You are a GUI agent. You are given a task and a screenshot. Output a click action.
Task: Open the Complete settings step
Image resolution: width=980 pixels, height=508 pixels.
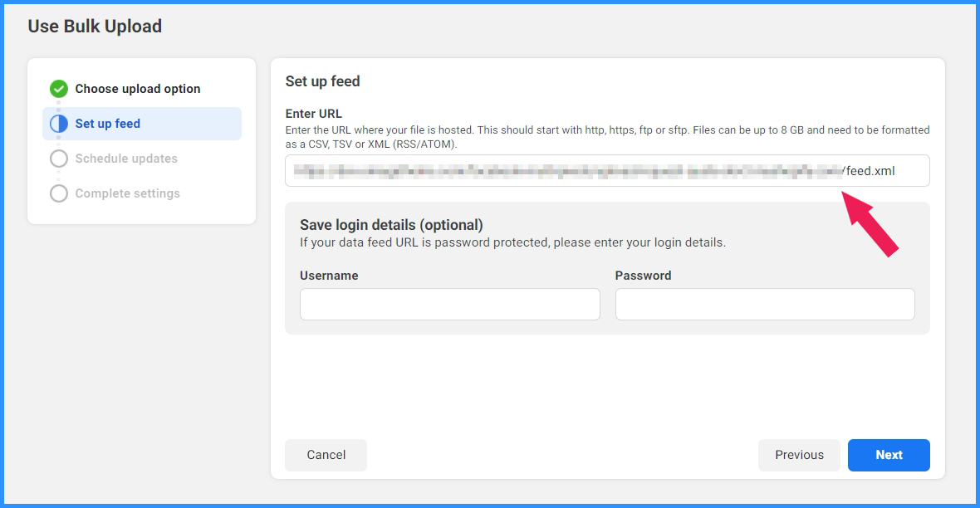pyautogui.click(x=128, y=193)
